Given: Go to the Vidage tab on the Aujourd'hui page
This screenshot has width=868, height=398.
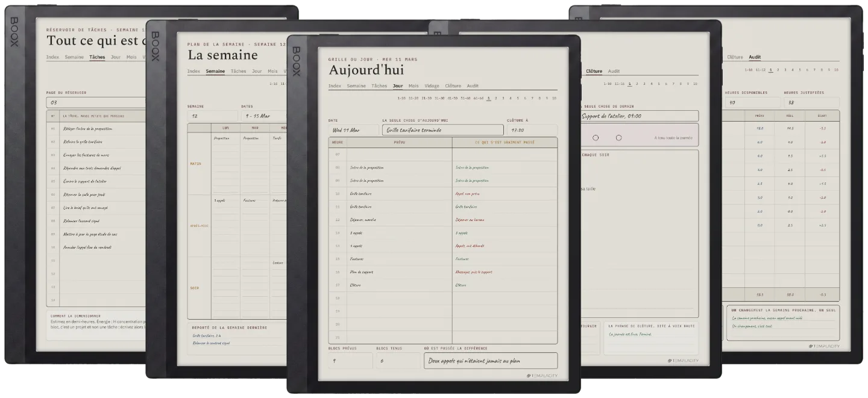Looking at the screenshot, I should pos(432,86).
